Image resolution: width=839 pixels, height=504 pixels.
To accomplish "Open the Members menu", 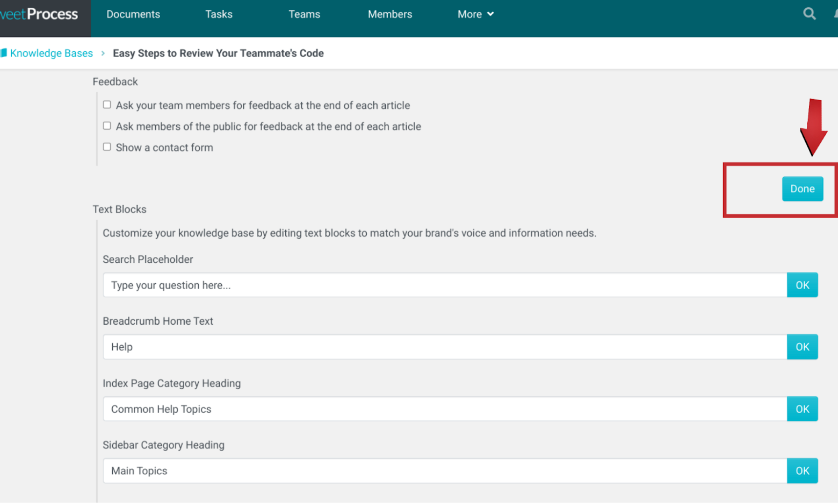I will pyautogui.click(x=390, y=14).
